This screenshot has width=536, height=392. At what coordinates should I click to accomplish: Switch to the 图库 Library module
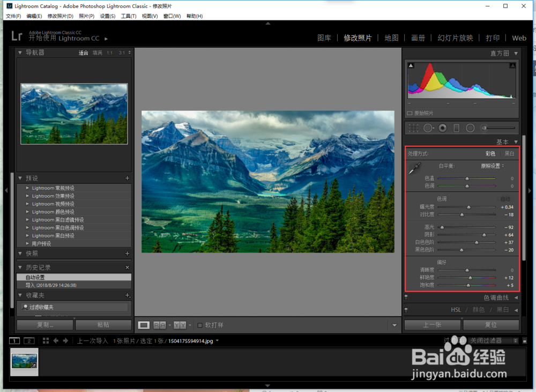pyautogui.click(x=324, y=38)
